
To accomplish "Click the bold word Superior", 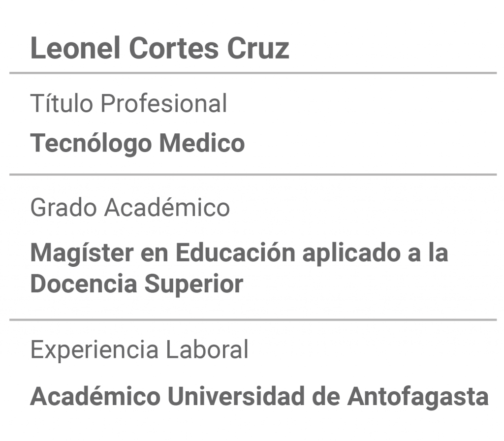I will pos(194,284).
